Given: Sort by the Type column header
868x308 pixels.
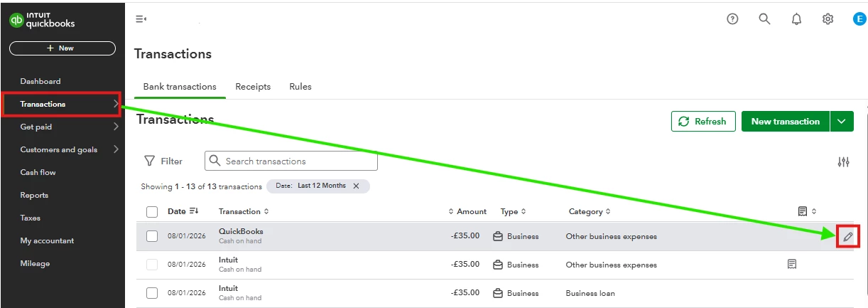Looking at the screenshot, I should 514,211.
